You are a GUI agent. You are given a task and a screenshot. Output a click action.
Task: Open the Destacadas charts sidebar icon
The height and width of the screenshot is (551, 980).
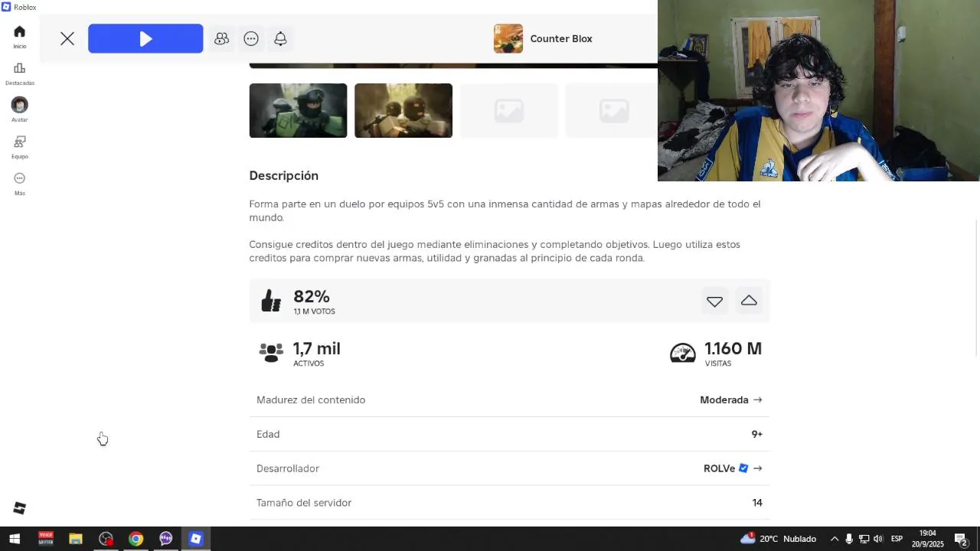coord(19,69)
